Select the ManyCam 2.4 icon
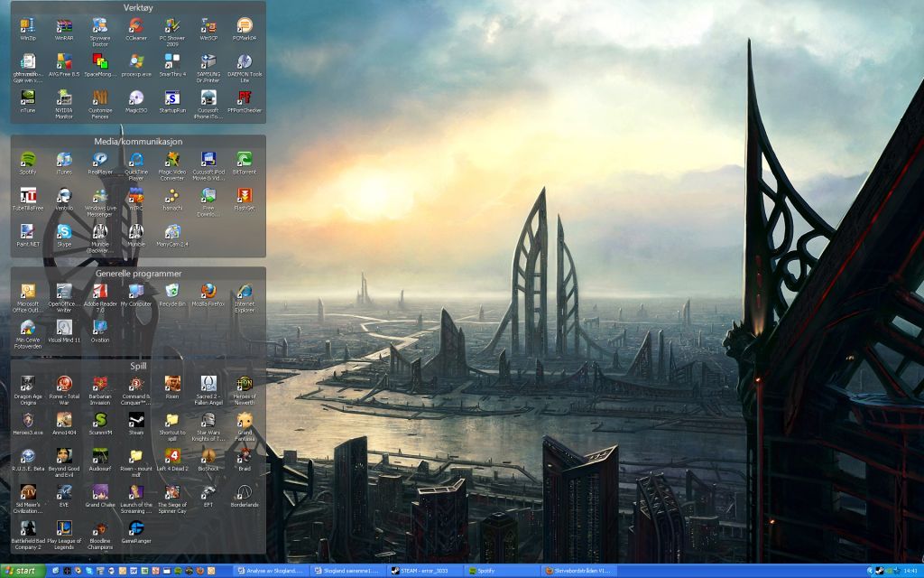Viewport: 924px width, 578px height. (172, 236)
